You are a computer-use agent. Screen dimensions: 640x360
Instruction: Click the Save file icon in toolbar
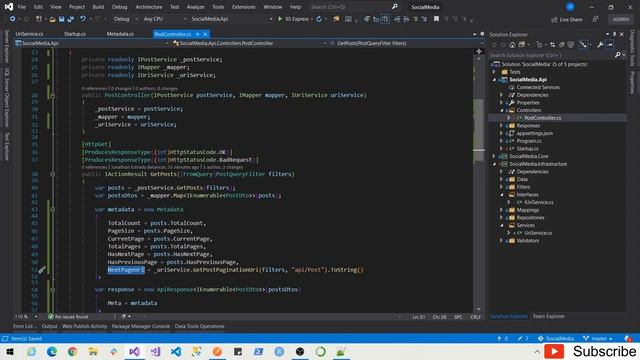[61, 19]
